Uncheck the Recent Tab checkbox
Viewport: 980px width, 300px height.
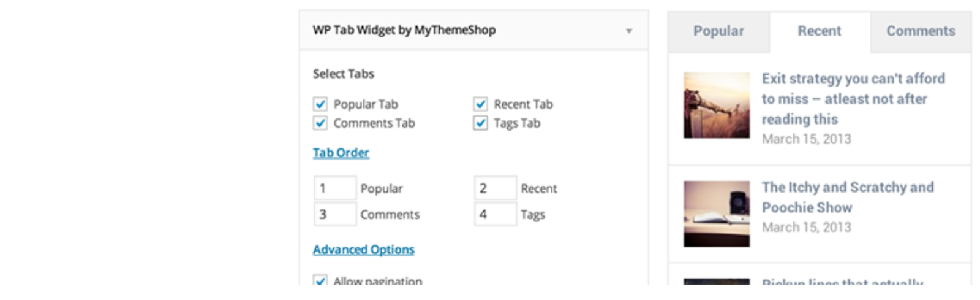480,104
